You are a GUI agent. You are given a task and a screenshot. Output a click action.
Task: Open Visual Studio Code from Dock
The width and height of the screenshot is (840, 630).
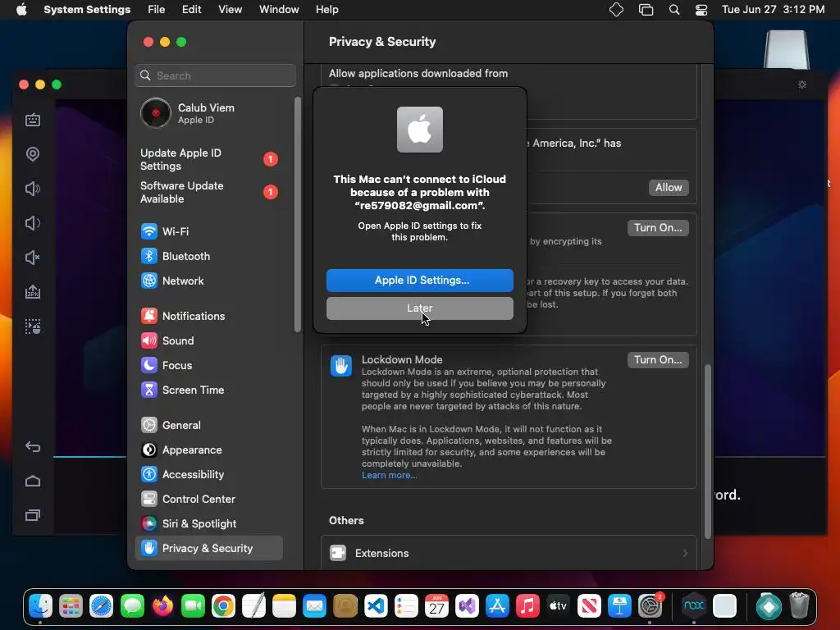[376, 606]
